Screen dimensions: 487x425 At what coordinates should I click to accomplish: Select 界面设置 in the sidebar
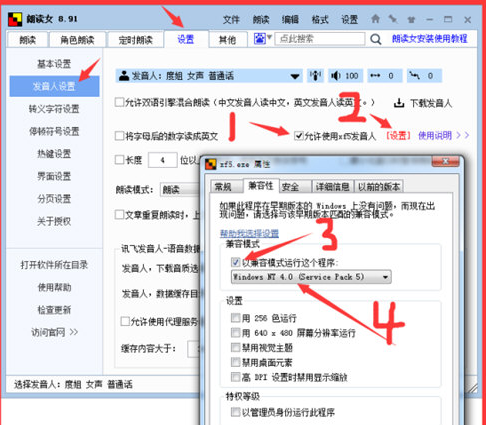[54, 176]
